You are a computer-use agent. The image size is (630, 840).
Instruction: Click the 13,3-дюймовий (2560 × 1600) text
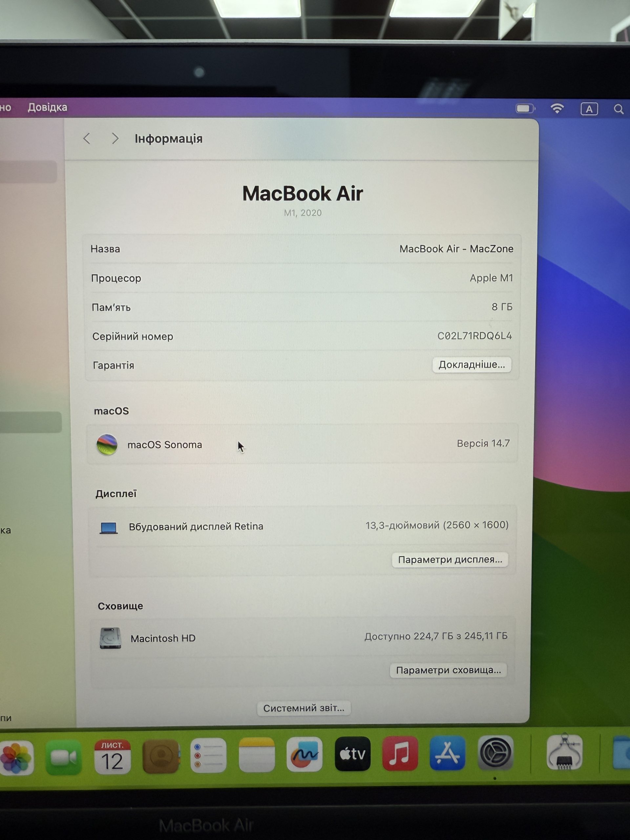click(x=437, y=525)
